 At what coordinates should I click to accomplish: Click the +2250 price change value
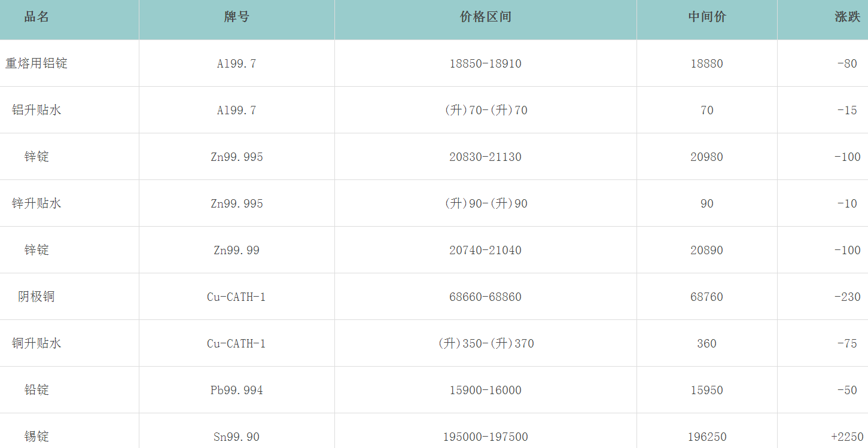coord(847,437)
